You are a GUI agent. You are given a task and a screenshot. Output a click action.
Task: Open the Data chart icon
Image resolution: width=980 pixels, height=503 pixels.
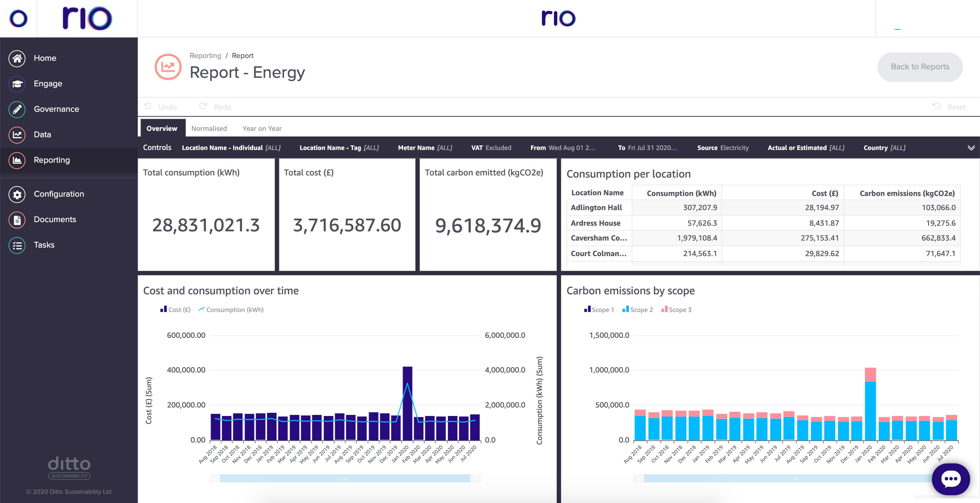click(17, 135)
